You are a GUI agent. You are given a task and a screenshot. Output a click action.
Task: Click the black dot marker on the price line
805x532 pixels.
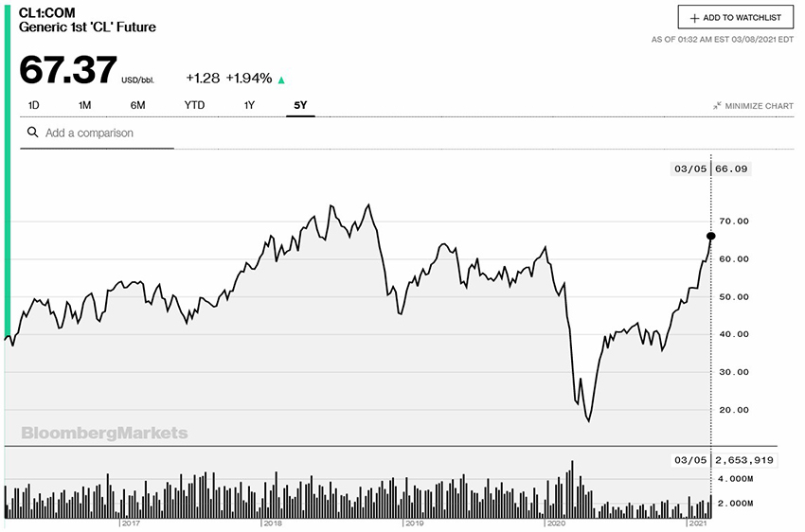coord(711,236)
